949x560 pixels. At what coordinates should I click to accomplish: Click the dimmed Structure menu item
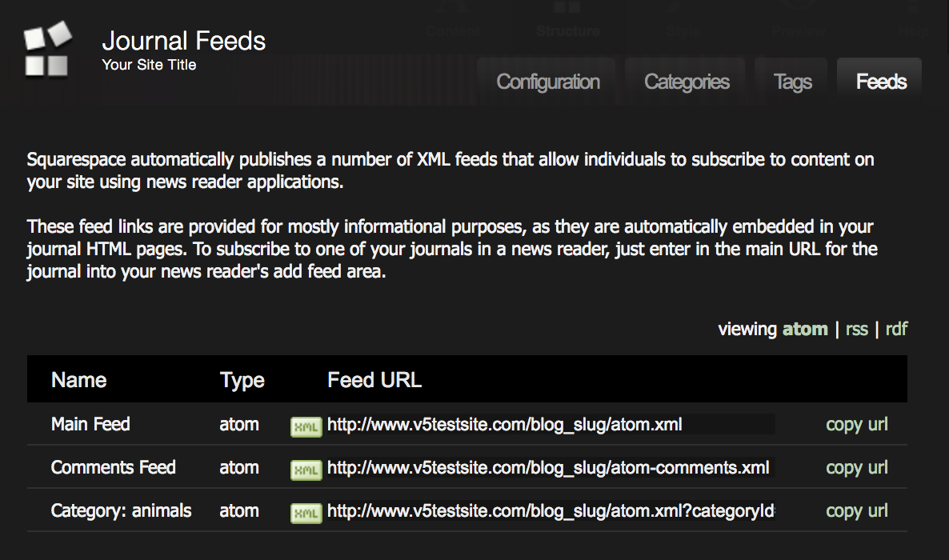(x=568, y=31)
